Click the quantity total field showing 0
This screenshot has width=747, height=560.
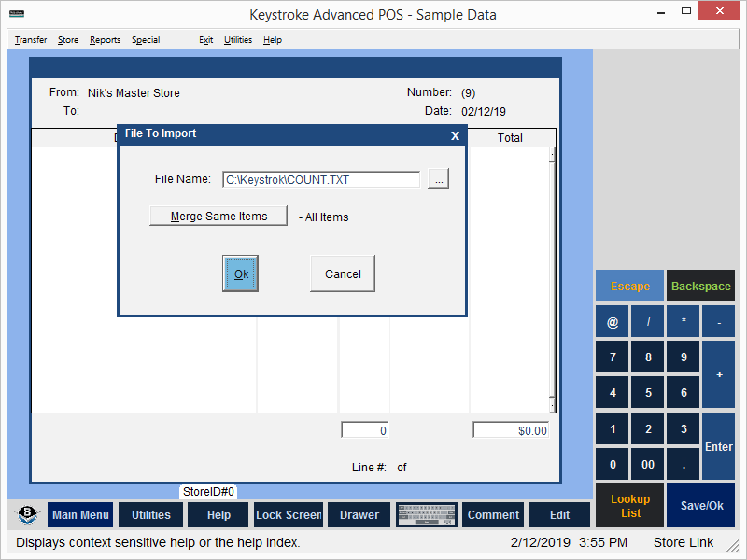click(x=365, y=430)
